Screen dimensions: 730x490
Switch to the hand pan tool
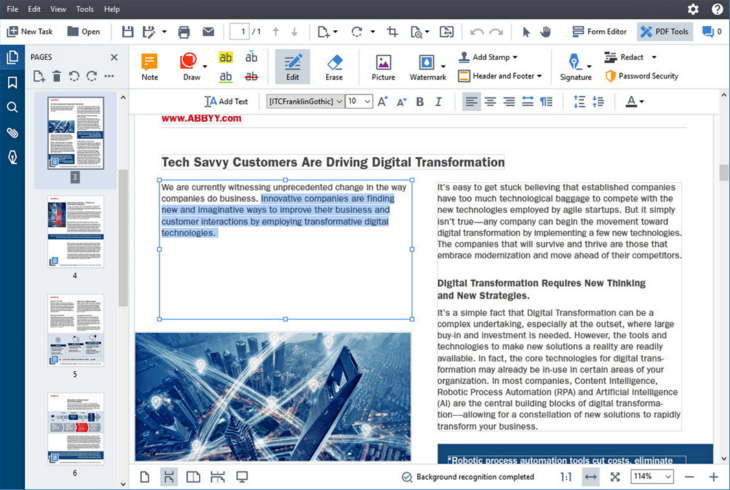(546, 32)
